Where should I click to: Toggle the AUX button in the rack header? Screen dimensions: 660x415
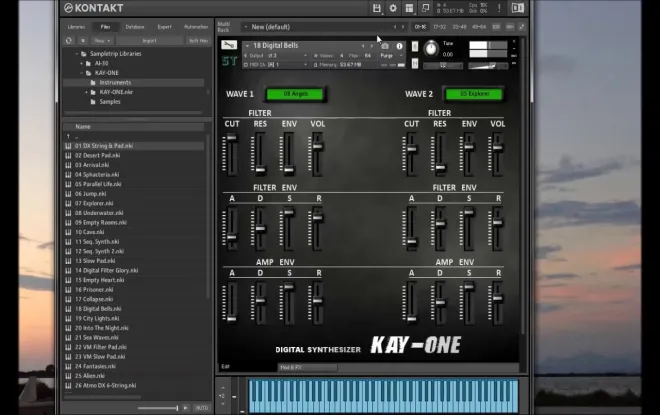click(x=510, y=27)
